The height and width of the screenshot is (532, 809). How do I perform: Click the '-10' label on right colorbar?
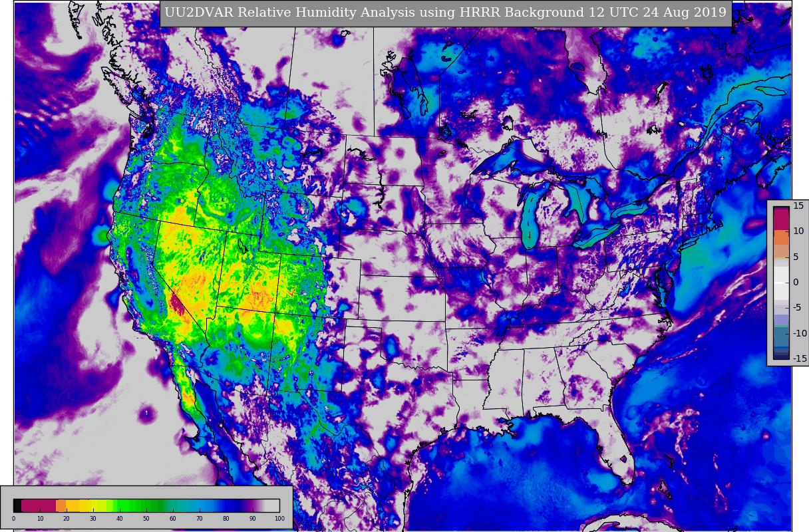pyautogui.click(x=800, y=333)
